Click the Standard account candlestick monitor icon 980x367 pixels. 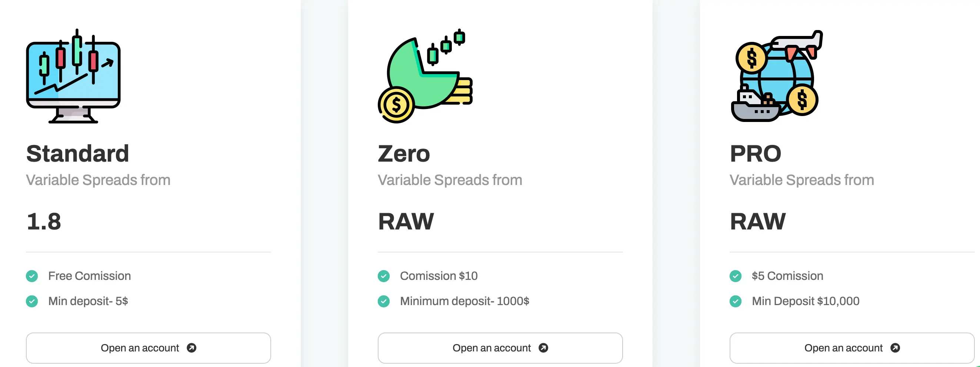pos(73,76)
